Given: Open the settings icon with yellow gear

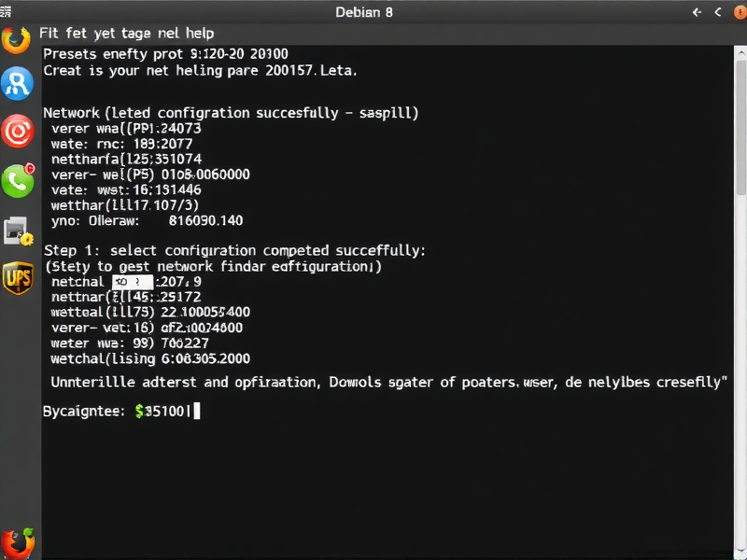Looking at the screenshot, I should [x=18, y=230].
